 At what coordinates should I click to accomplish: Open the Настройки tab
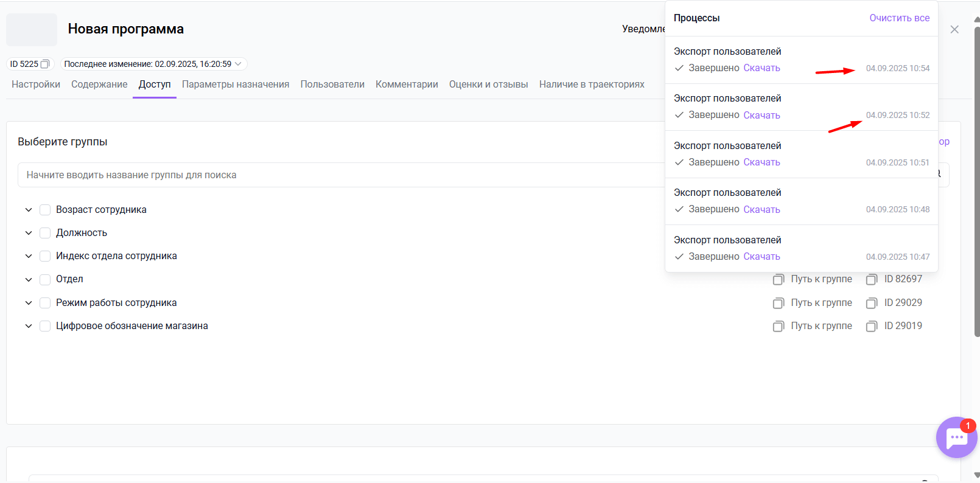[36, 85]
